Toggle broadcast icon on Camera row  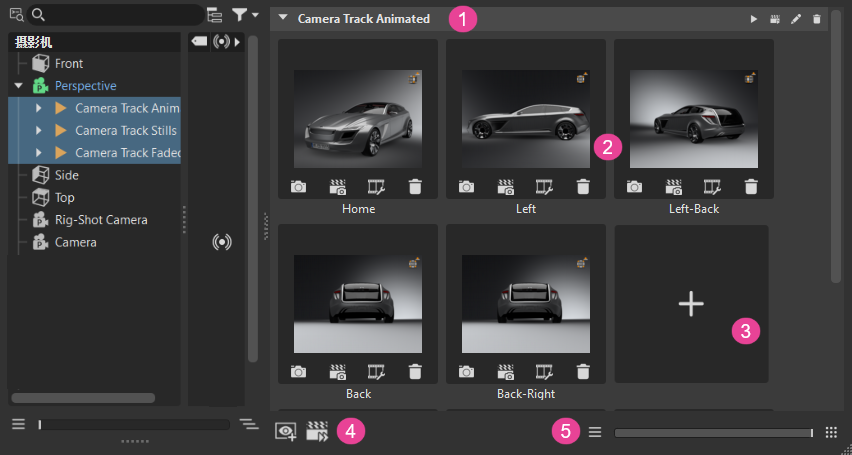(x=222, y=242)
